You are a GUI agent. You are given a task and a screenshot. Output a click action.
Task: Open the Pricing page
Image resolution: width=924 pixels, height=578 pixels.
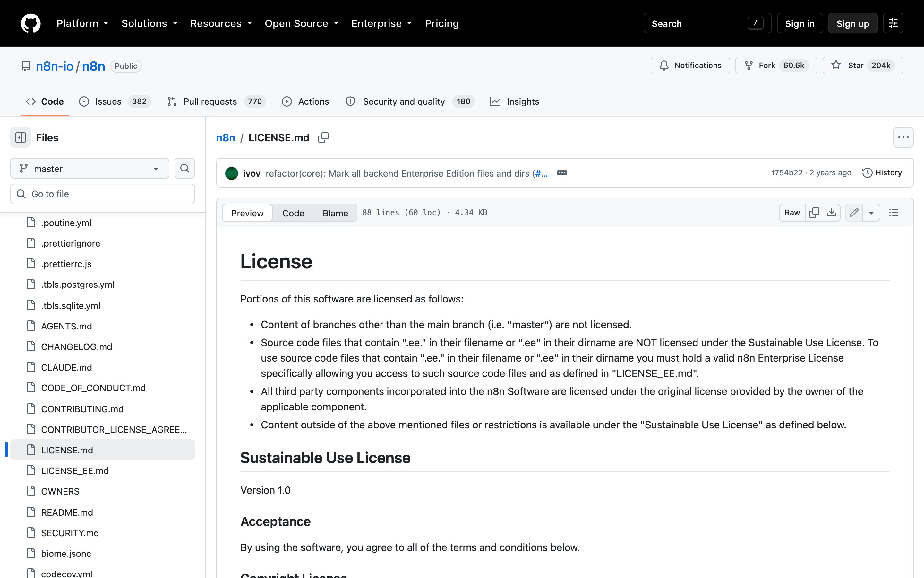[442, 23]
